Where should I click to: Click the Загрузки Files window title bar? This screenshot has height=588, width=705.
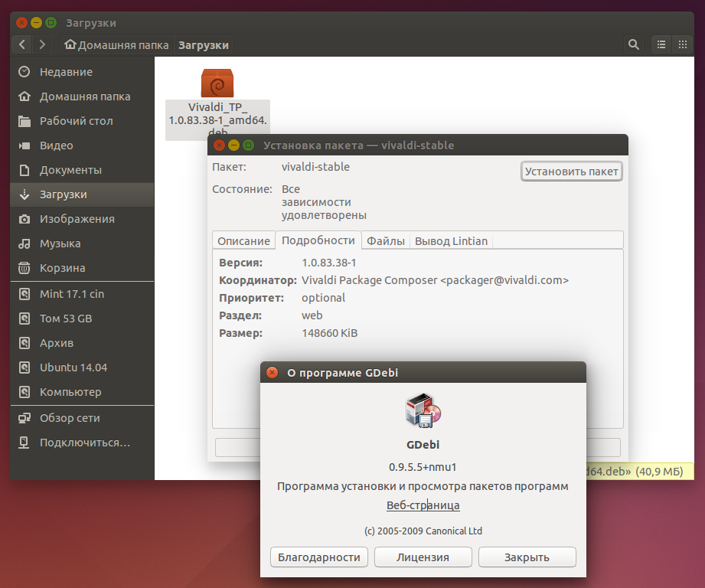[x=352, y=22]
